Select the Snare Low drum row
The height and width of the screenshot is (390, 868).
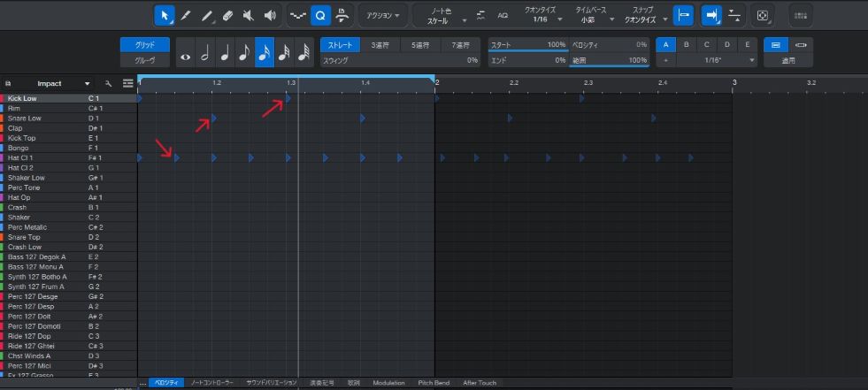[25, 118]
